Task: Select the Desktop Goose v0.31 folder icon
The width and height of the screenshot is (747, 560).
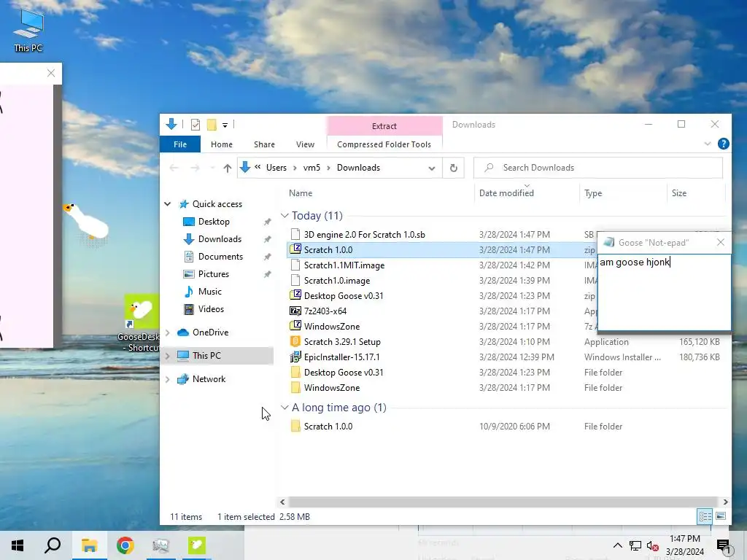Action: [295, 372]
